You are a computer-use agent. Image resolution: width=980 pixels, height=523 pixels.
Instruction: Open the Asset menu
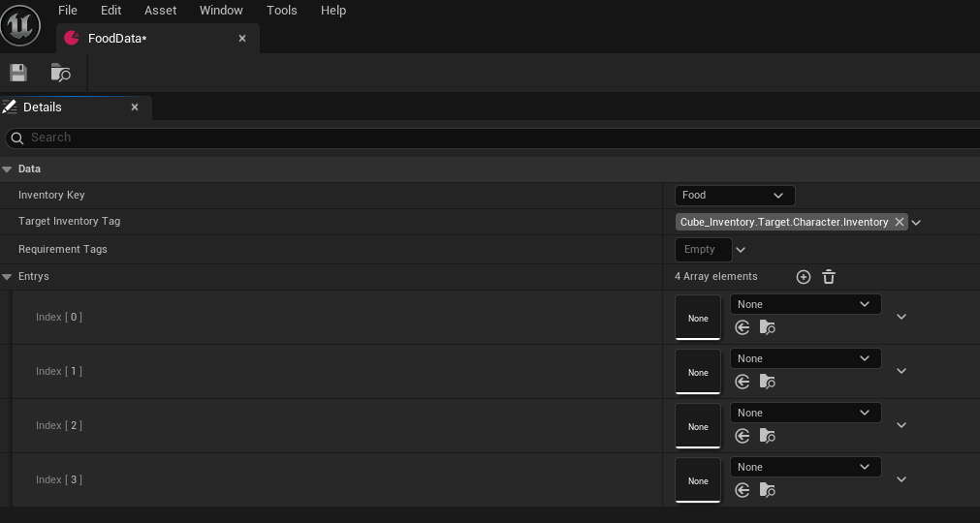[161, 11]
